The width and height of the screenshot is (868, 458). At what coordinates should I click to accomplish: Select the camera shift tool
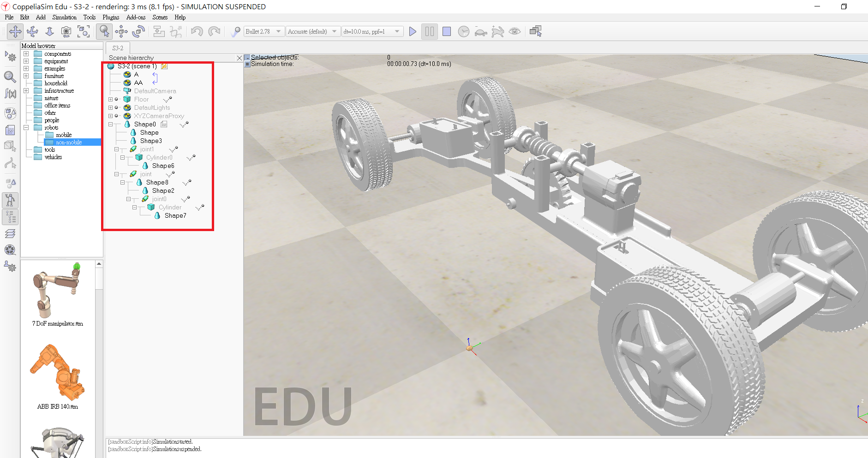click(49, 31)
